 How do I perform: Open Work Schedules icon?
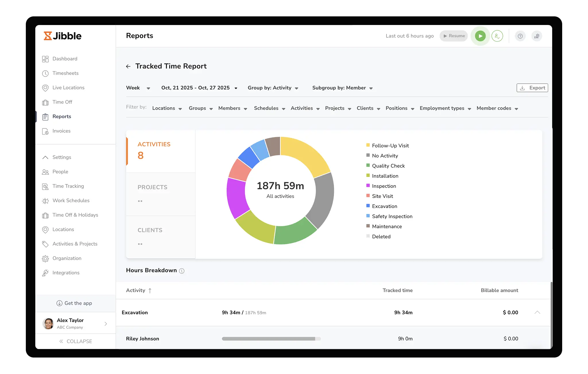(x=45, y=201)
